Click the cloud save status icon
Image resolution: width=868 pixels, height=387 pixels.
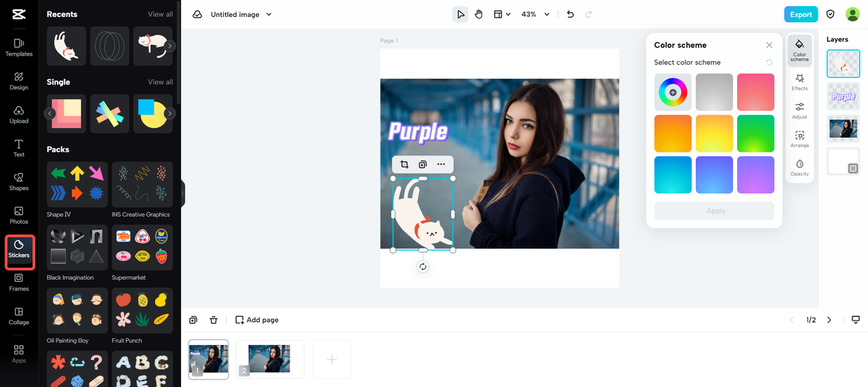coord(197,14)
